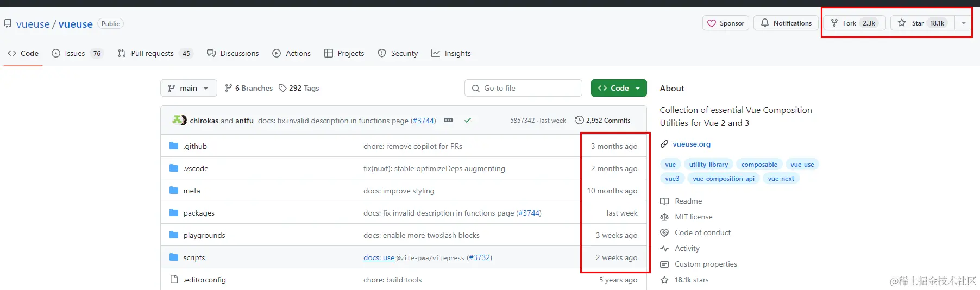This screenshot has height=290, width=980.
Task: Click the playgrounds folder icon
Action: 174,235
